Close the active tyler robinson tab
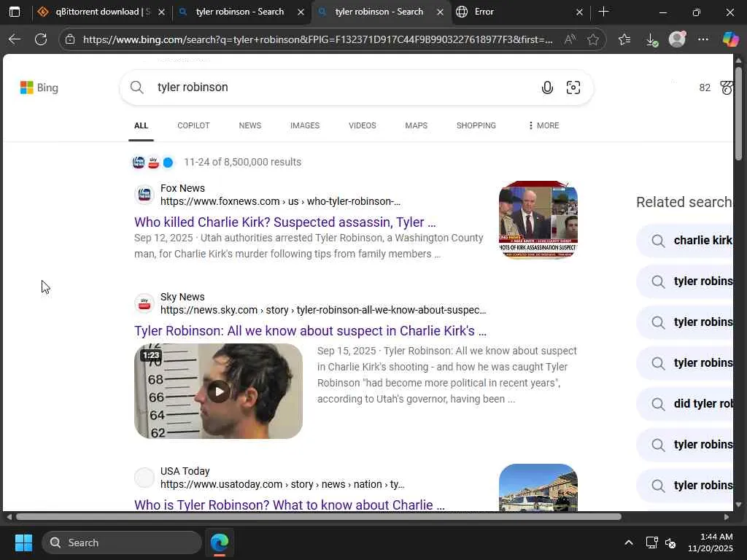 click(440, 12)
